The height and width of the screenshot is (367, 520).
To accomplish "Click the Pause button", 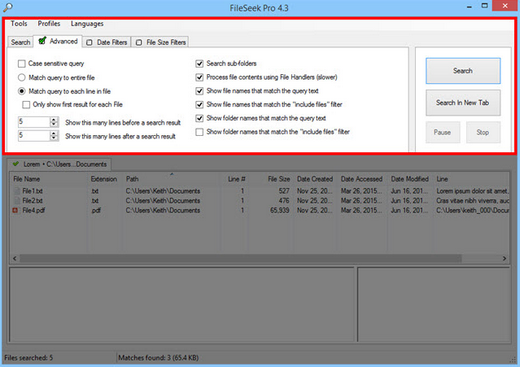I will (443, 132).
